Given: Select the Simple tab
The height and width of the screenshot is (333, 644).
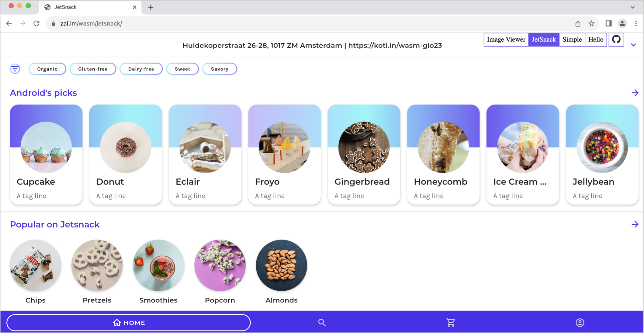Looking at the screenshot, I should 572,40.
